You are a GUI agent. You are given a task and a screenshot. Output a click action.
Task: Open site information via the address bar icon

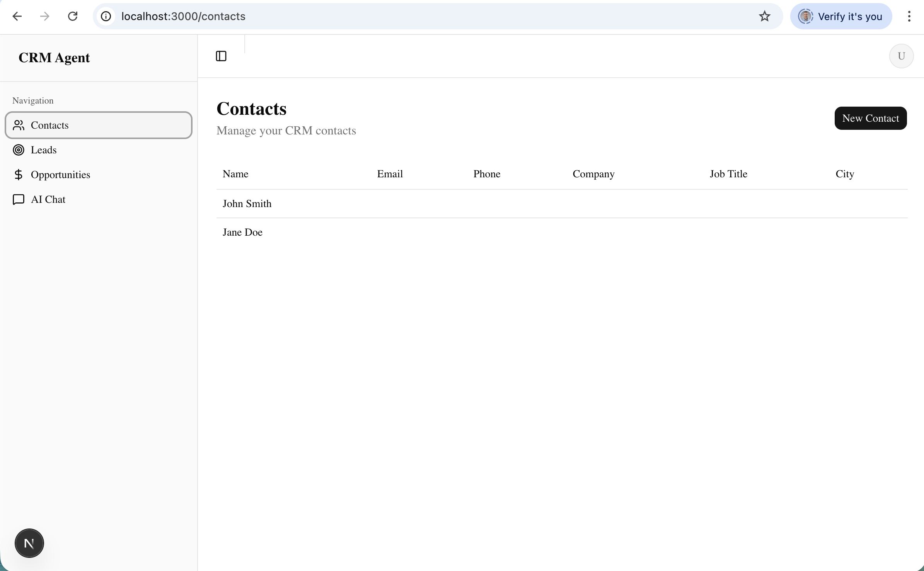(x=105, y=16)
